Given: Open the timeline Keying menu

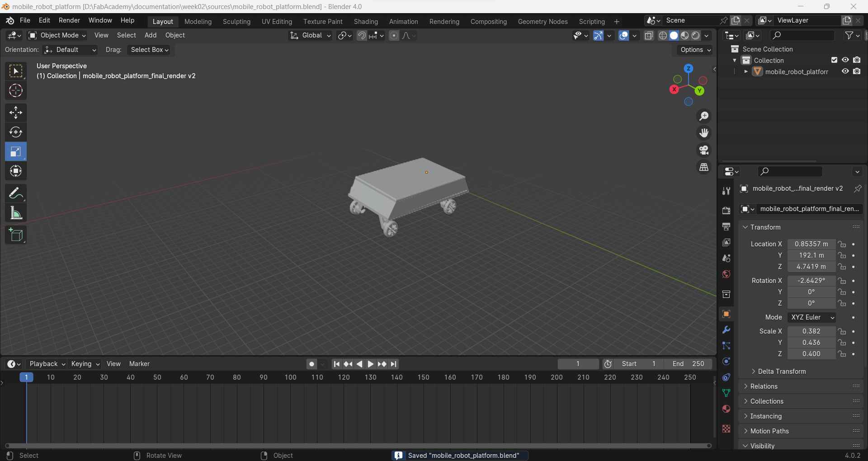Looking at the screenshot, I should tap(85, 364).
